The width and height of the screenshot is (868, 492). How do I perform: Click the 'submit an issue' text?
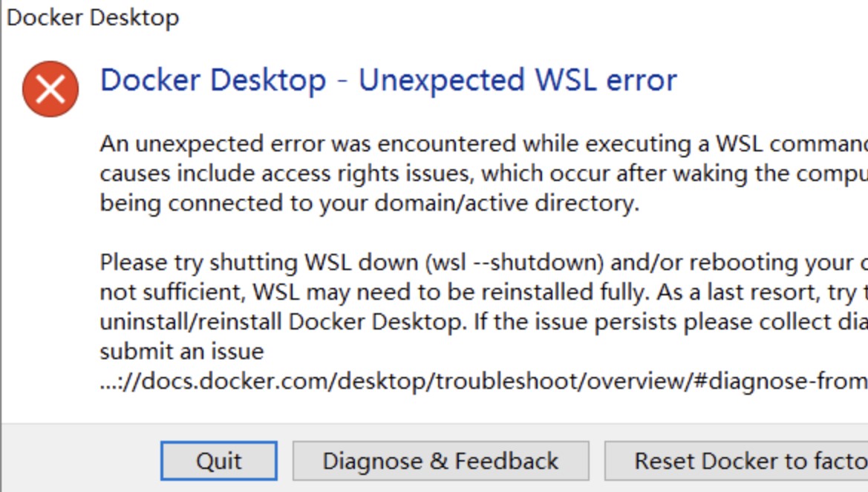tap(182, 352)
